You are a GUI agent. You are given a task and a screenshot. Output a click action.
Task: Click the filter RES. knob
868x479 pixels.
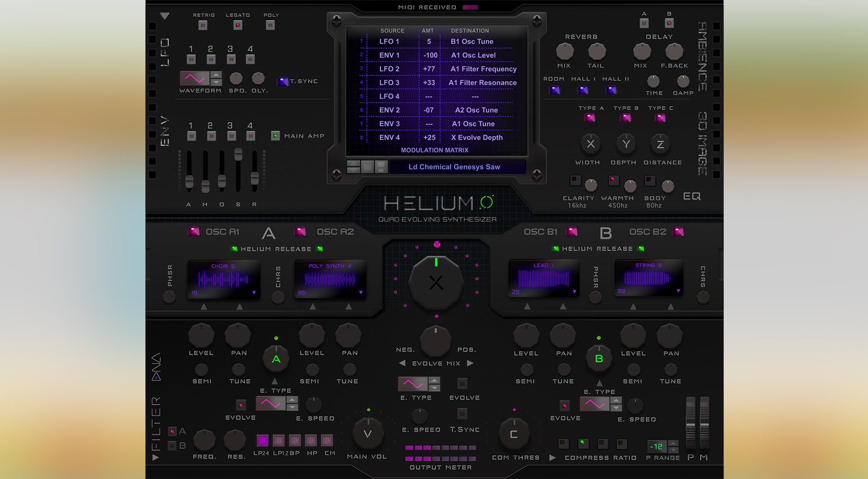235,440
